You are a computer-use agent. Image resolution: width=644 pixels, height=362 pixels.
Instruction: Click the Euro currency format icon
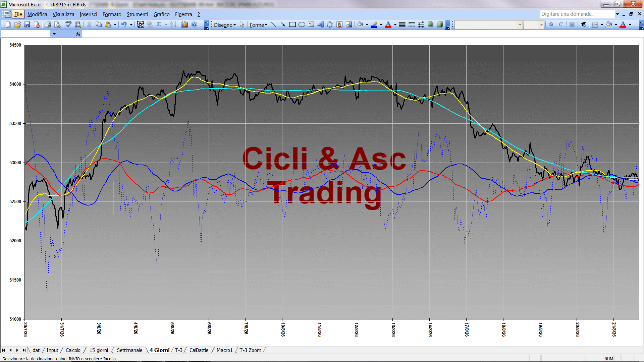[584, 24]
